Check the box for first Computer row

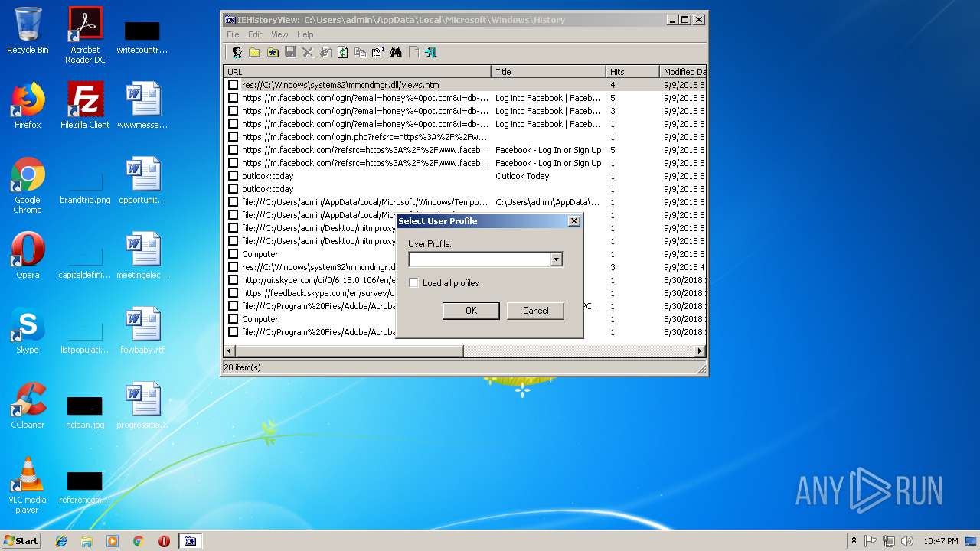pos(234,254)
